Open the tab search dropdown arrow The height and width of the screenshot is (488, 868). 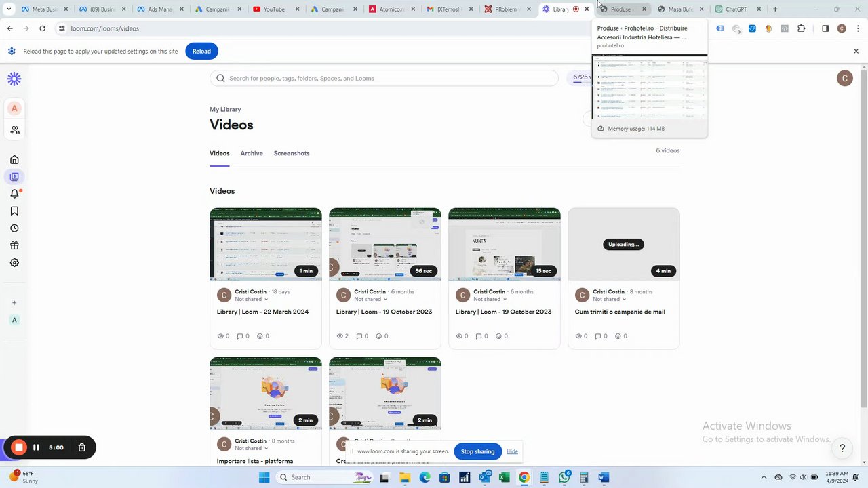click(x=9, y=9)
